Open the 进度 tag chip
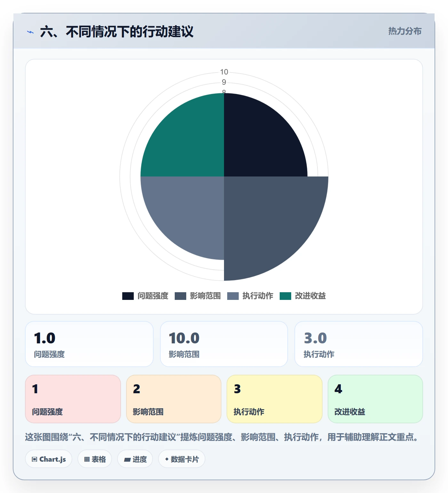 point(135,459)
